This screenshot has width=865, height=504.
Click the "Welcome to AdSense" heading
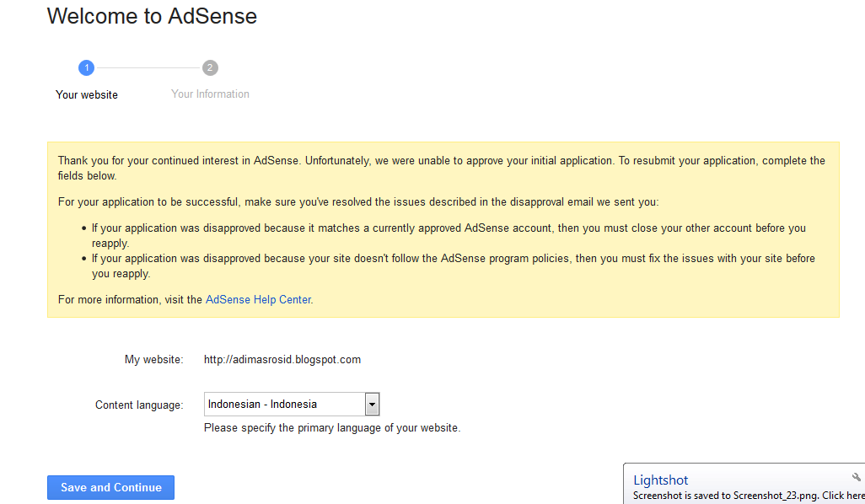pyautogui.click(x=152, y=16)
